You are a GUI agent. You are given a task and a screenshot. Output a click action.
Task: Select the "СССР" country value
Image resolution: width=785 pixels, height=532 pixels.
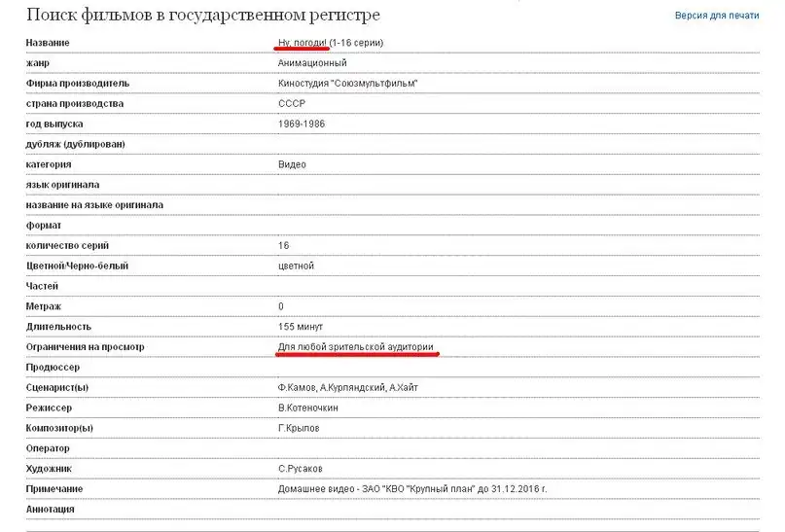(x=290, y=104)
